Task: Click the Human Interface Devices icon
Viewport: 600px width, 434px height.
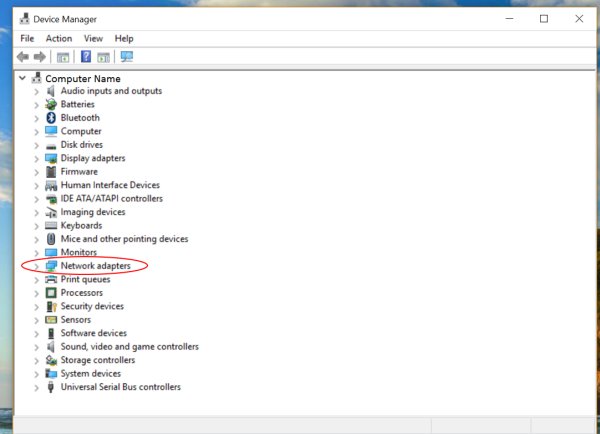Action: [x=51, y=186]
